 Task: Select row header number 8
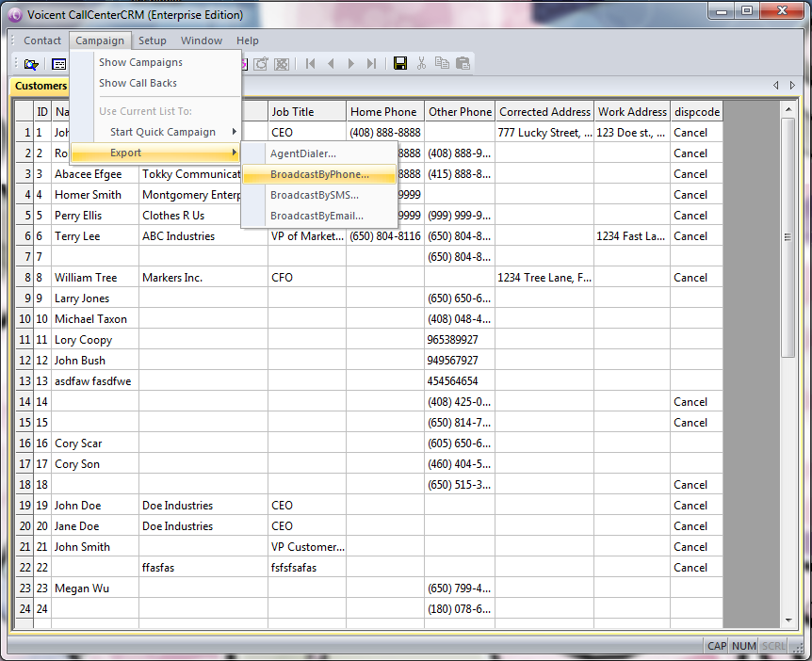point(24,278)
